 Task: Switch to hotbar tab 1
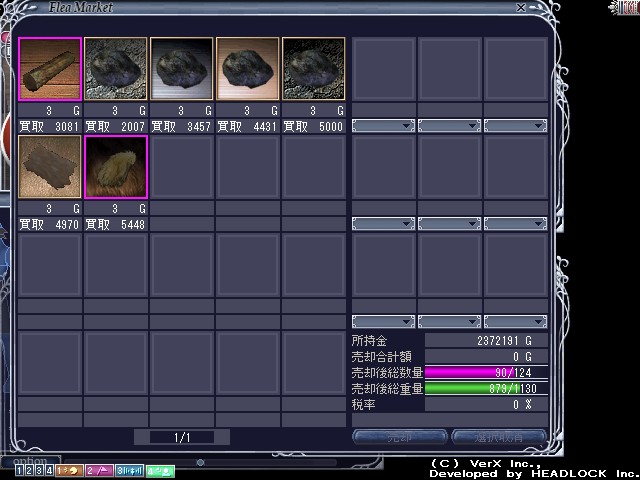pos(20,469)
